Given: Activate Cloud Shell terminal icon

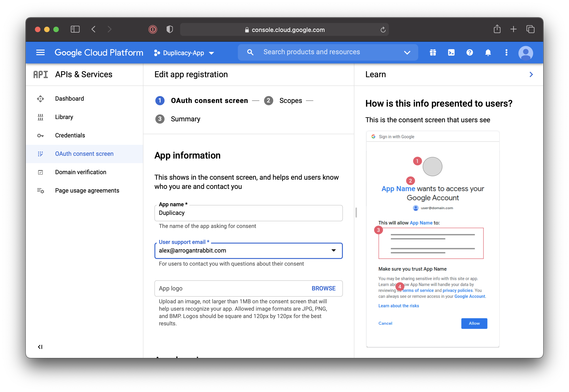Looking at the screenshot, I should pos(451,53).
